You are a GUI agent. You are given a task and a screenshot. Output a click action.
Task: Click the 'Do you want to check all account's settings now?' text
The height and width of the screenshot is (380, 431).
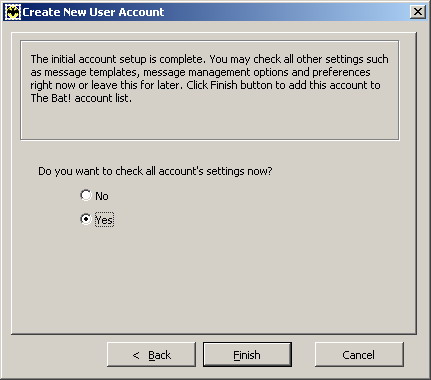pyautogui.click(x=155, y=171)
